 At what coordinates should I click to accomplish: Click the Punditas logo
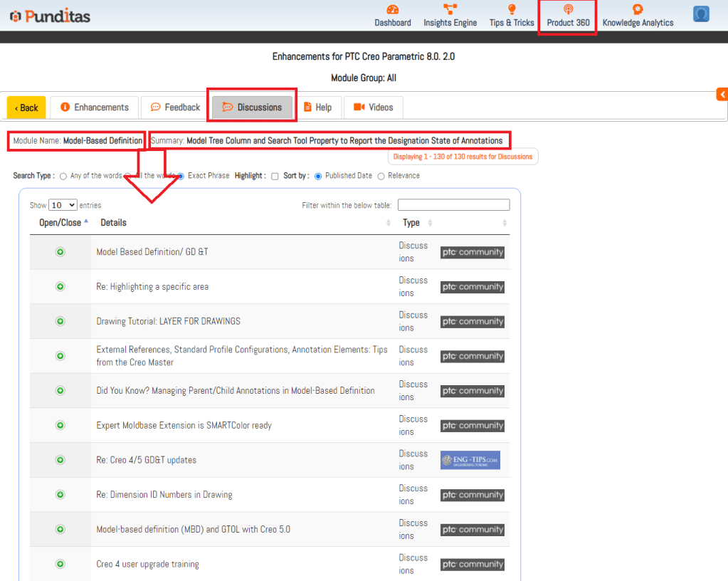pyautogui.click(x=50, y=16)
